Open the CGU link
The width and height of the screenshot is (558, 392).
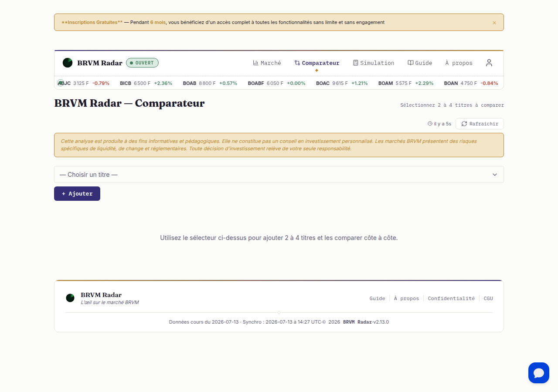488,298
